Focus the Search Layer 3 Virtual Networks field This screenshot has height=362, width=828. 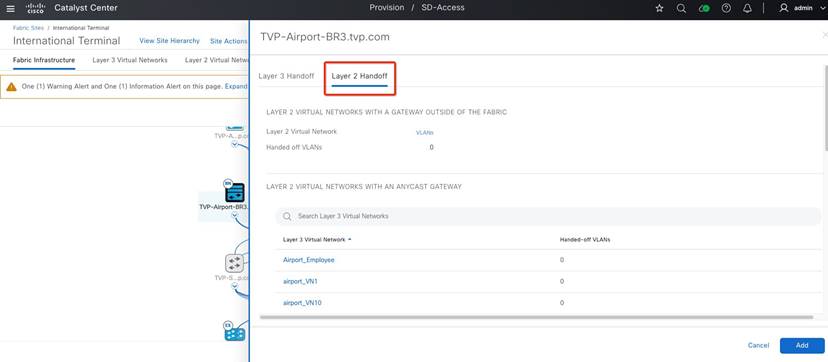[548, 216]
